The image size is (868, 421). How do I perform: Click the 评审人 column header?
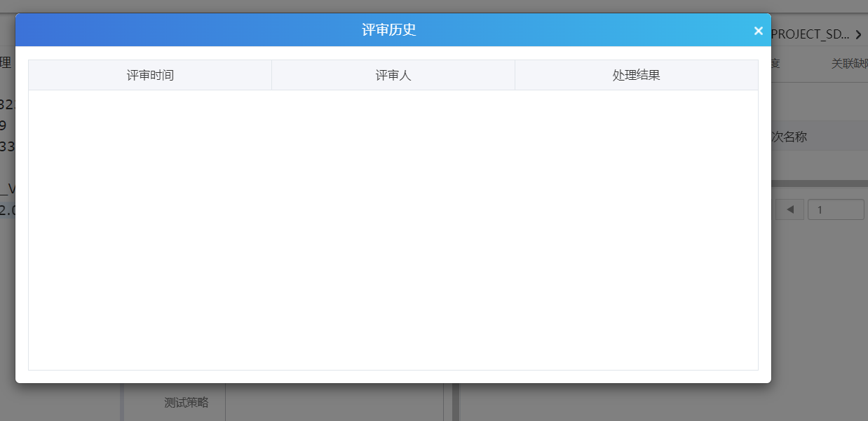point(393,75)
